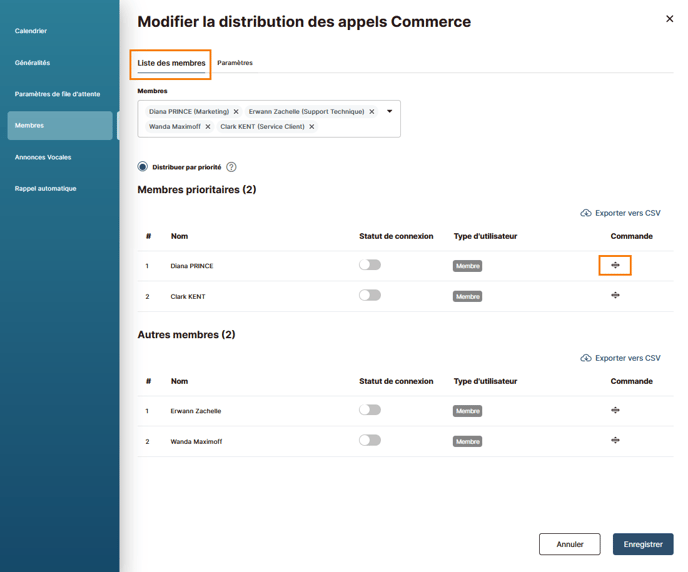Remove Diana PRINCE (Marketing) chip
688x572 pixels.
(x=236, y=112)
